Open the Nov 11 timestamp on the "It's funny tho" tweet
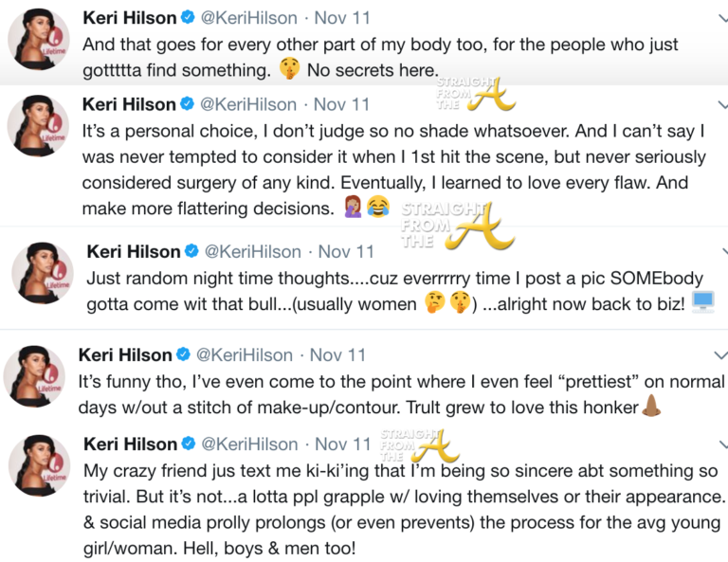The image size is (728, 562). (337, 355)
